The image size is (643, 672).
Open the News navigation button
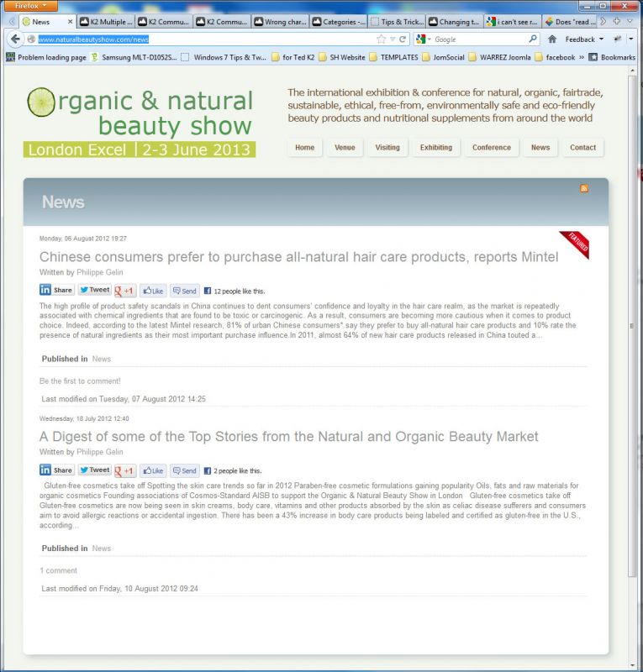click(x=540, y=148)
